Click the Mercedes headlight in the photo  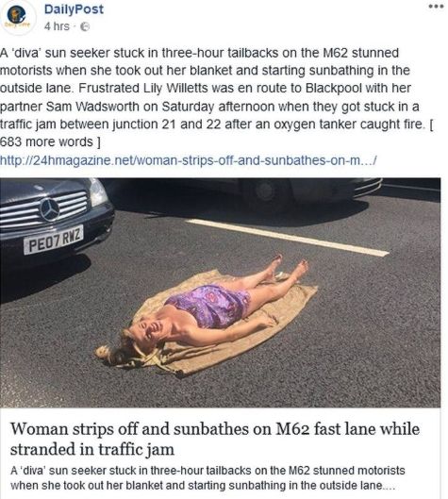(x=98, y=192)
